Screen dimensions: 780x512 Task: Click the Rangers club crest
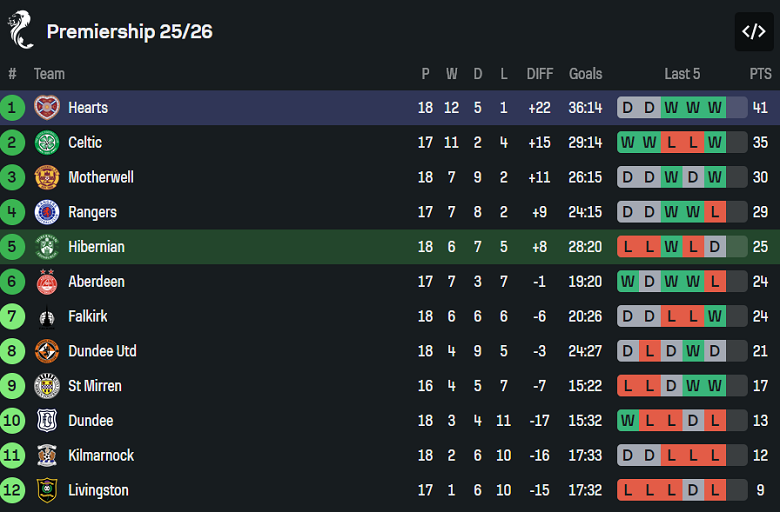47,212
